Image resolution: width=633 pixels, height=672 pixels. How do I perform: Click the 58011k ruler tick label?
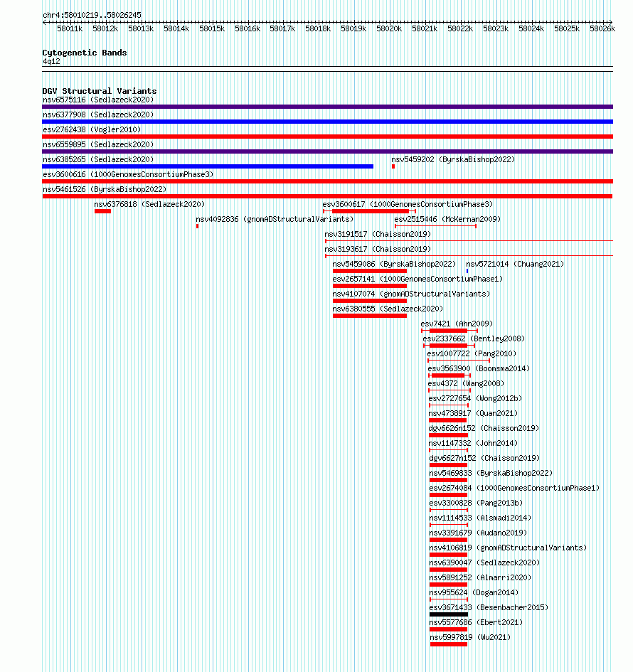pyautogui.click(x=70, y=28)
